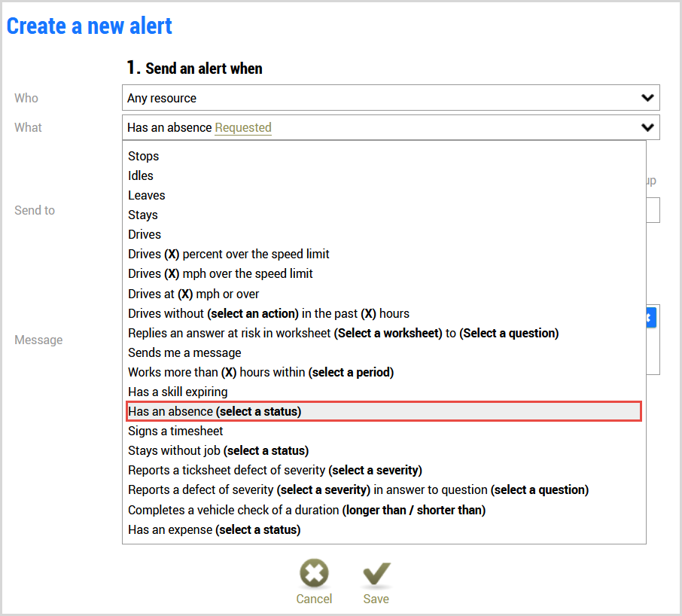Click the Save checkmark icon
The height and width of the screenshot is (616, 682).
click(376, 573)
